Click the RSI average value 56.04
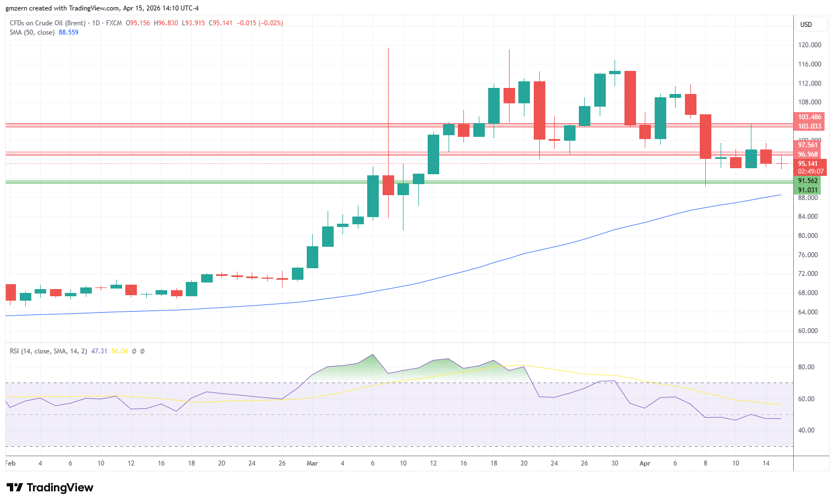The image size is (835, 504). coord(119,351)
